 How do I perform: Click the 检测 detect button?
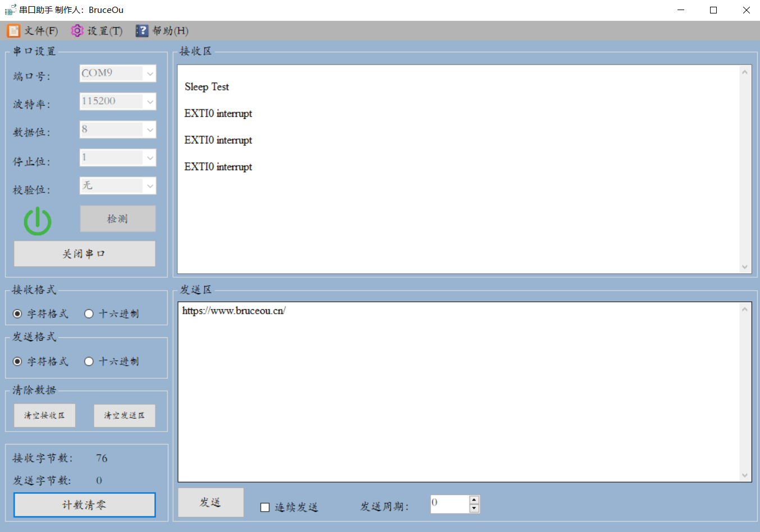(118, 218)
